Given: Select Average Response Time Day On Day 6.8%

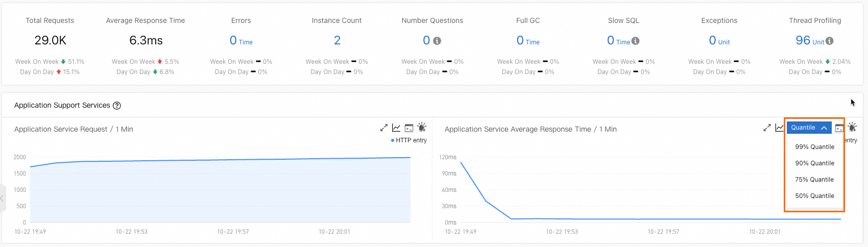Looking at the screenshot, I should click(x=146, y=72).
